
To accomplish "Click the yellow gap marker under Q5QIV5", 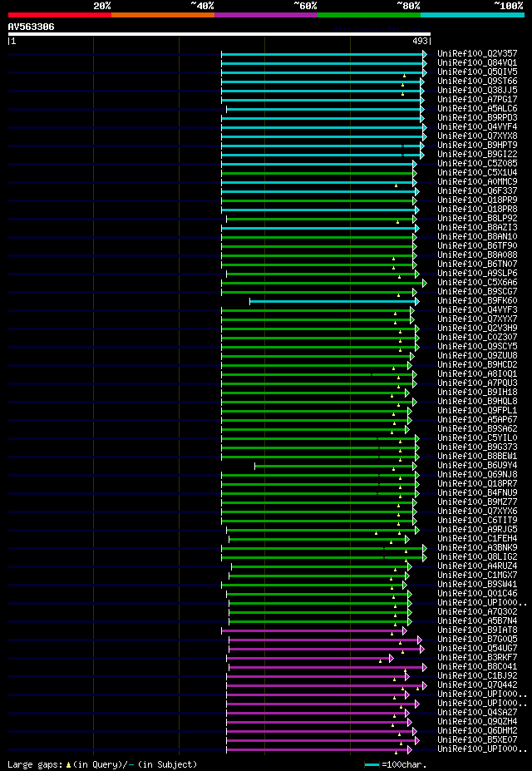I will (x=404, y=77).
